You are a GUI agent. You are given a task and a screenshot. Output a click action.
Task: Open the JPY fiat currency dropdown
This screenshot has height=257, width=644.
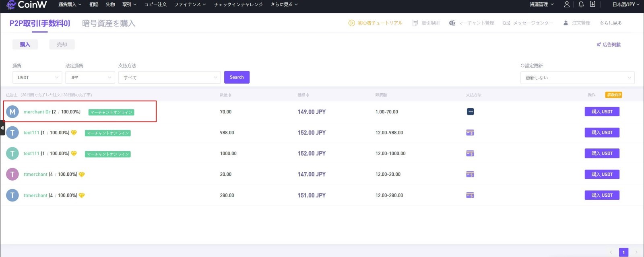(90, 78)
